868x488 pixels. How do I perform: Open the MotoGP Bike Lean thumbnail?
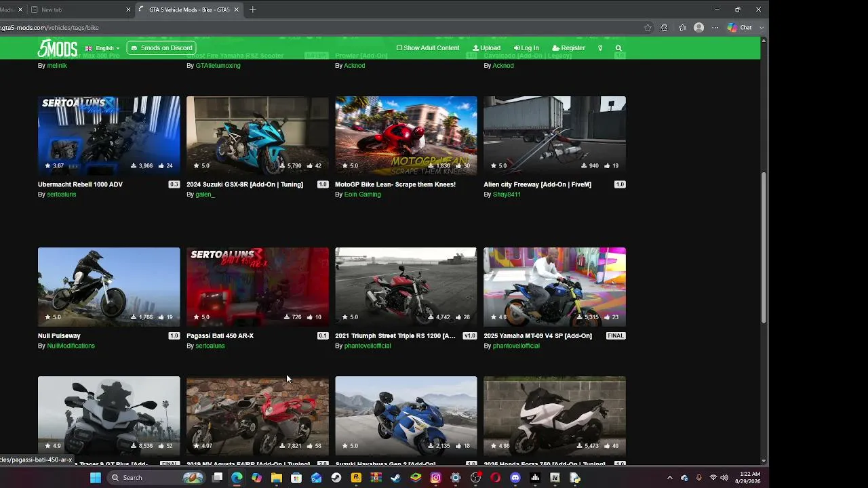406,136
